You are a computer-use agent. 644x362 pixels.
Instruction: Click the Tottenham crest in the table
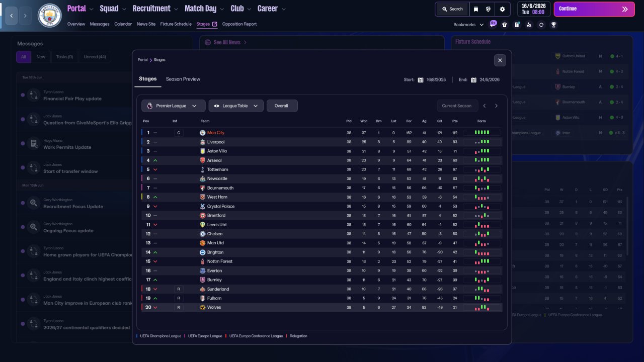(203, 170)
